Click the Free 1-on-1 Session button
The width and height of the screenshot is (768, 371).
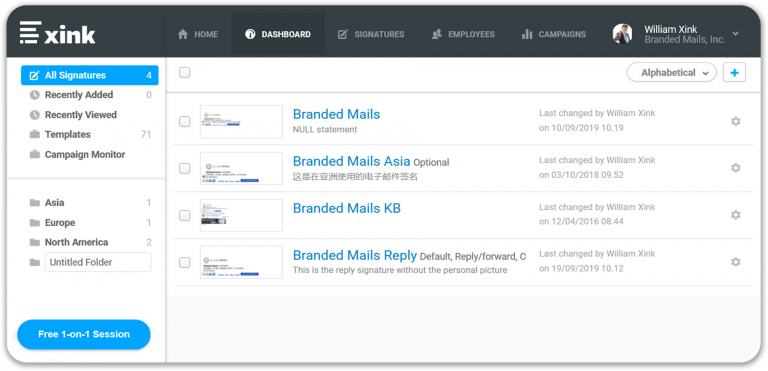coord(84,334)
